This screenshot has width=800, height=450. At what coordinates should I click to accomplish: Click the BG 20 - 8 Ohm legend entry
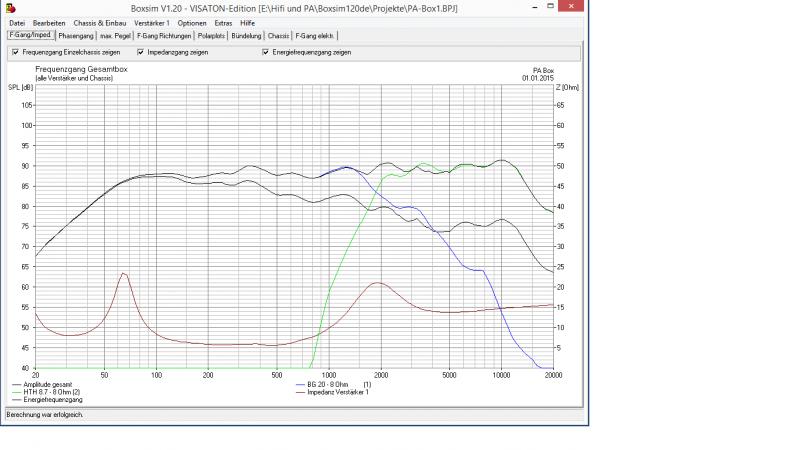click(333, 385)
